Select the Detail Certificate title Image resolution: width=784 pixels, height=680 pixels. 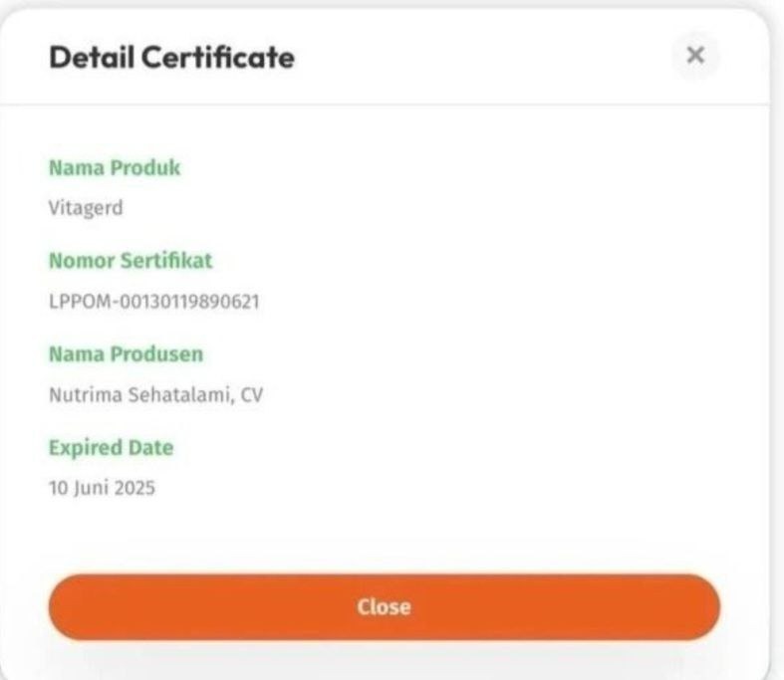click(172, 57)
